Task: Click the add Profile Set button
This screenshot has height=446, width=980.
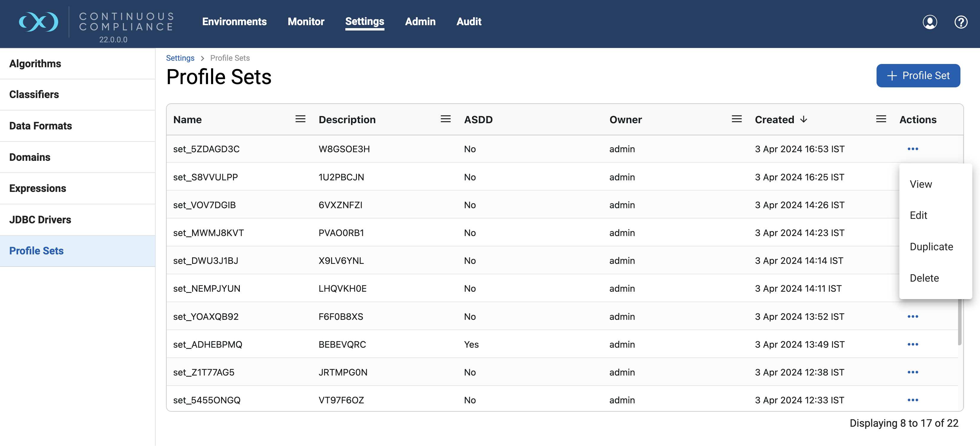Action: (x=918, y=76)
